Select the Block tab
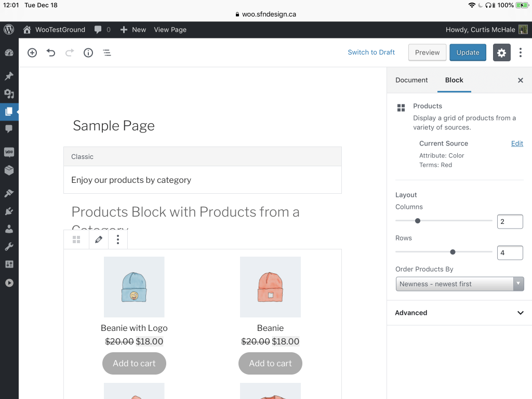 click(454, 80)
